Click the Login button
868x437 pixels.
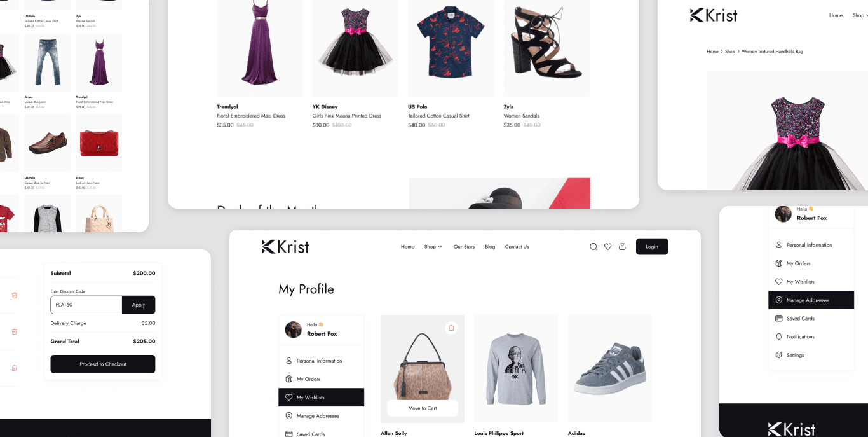coord(652,247)
